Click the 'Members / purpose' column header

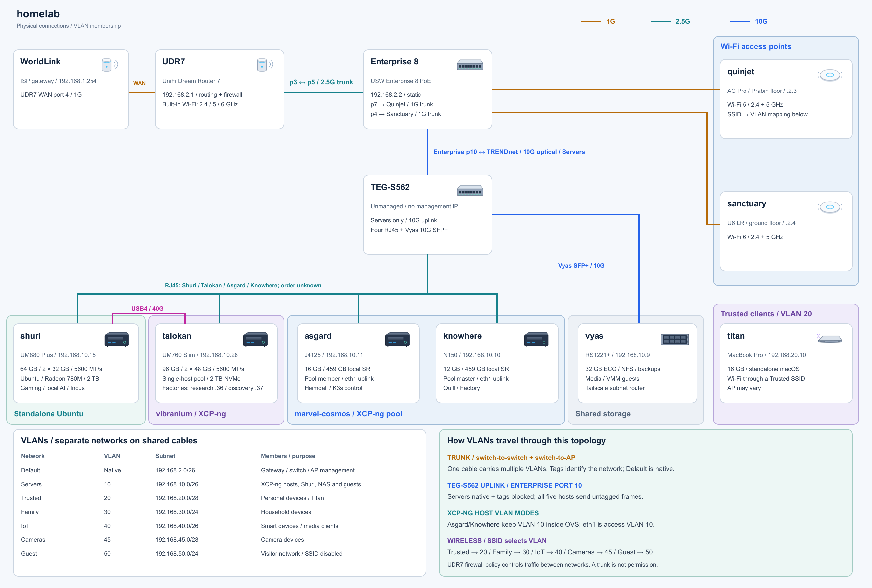(288, 456)
